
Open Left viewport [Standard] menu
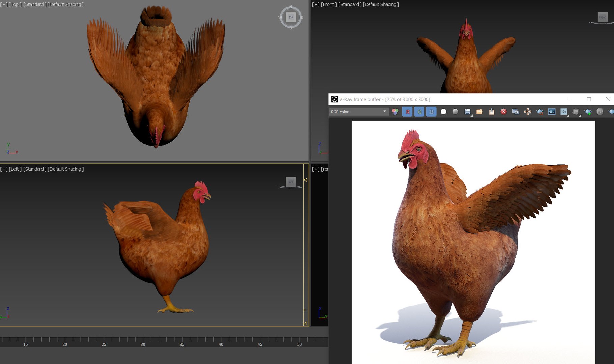click(35, 169)
